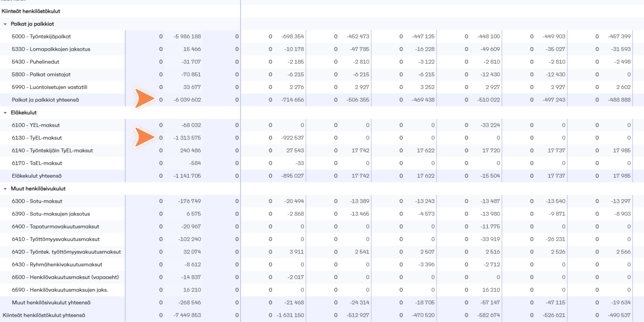Select the Sotu-maksut total "-176 749"

190,201
